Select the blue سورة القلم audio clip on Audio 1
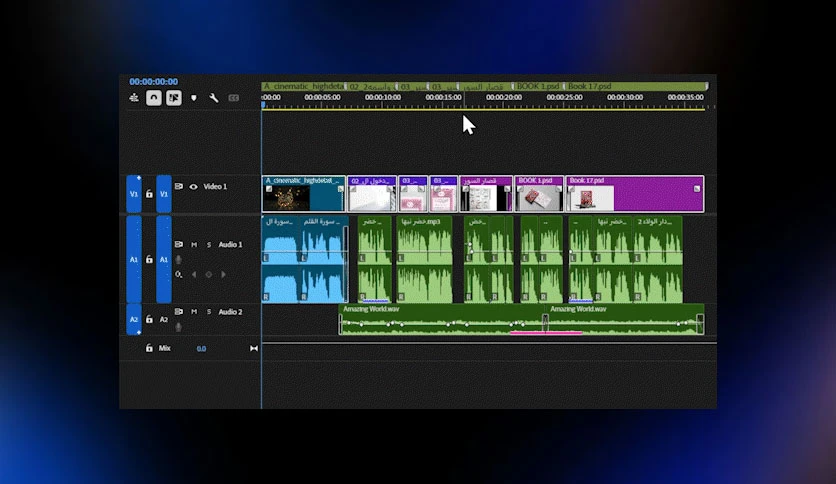Screen dimensions: 836x484 click(x=324, y=260)
